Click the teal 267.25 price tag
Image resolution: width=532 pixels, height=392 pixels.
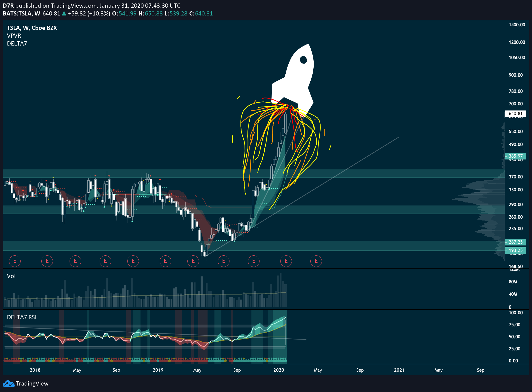click(515, 242)
